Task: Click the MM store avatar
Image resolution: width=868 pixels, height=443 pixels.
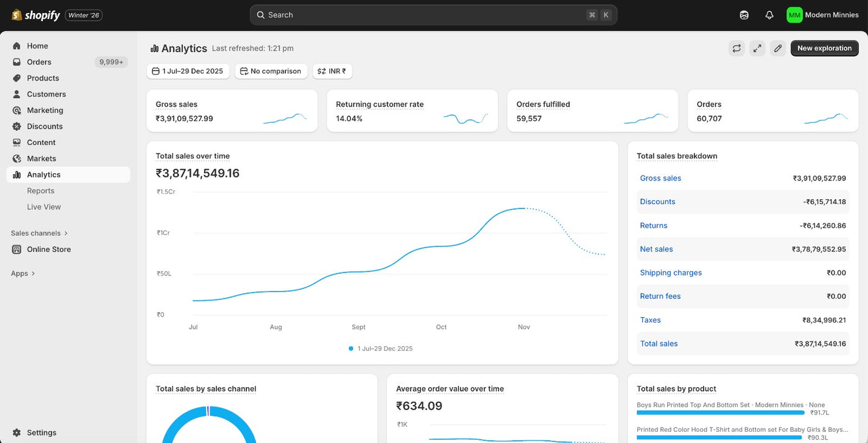Action: click(x=794, y=15)
